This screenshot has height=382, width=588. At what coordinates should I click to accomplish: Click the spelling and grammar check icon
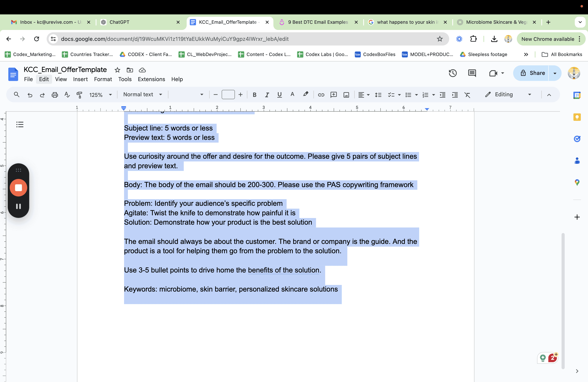[x=67, y=95]
